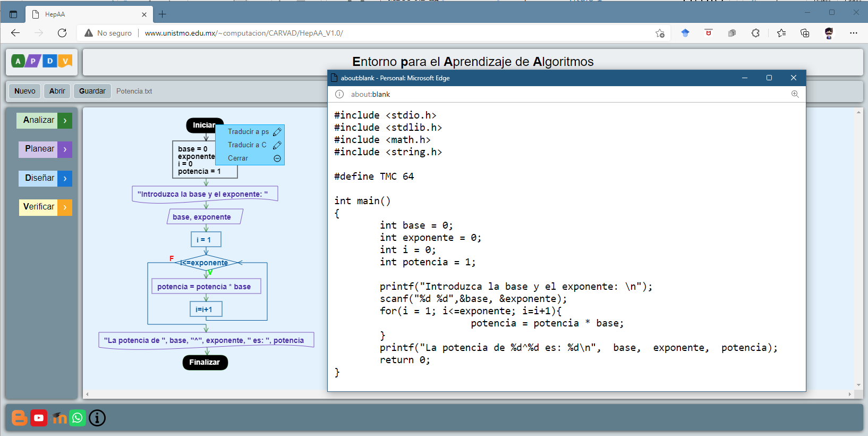Click the No seguro warning icon
The height and width of the screenshot is (436, 868).
(x=89, y=33)
